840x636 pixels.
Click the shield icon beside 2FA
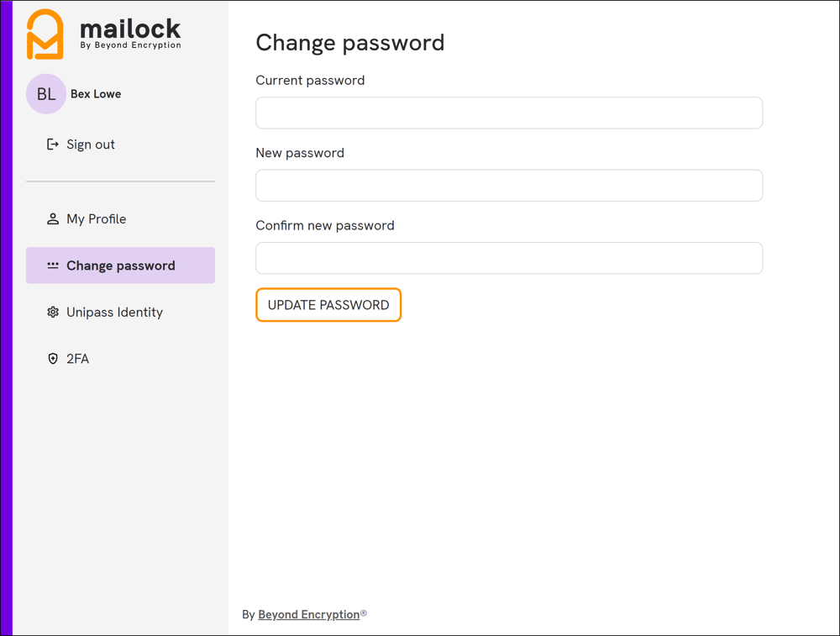point(52,359)
